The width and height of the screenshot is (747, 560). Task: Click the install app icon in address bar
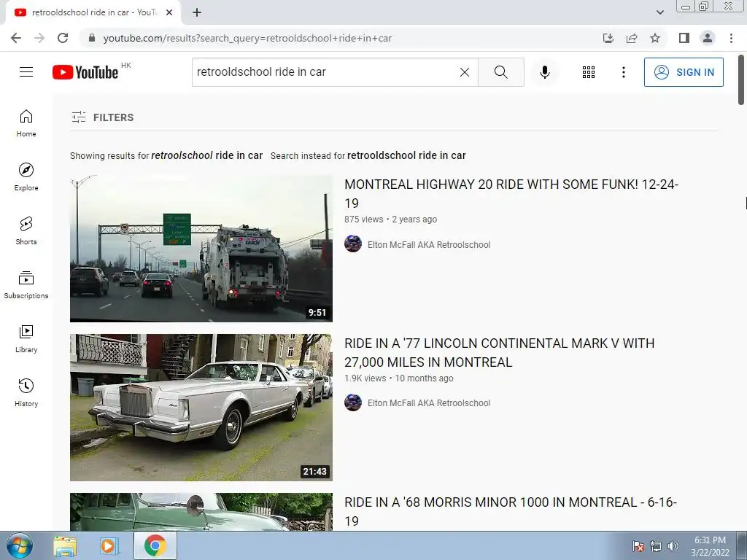(x=608, y=38)
